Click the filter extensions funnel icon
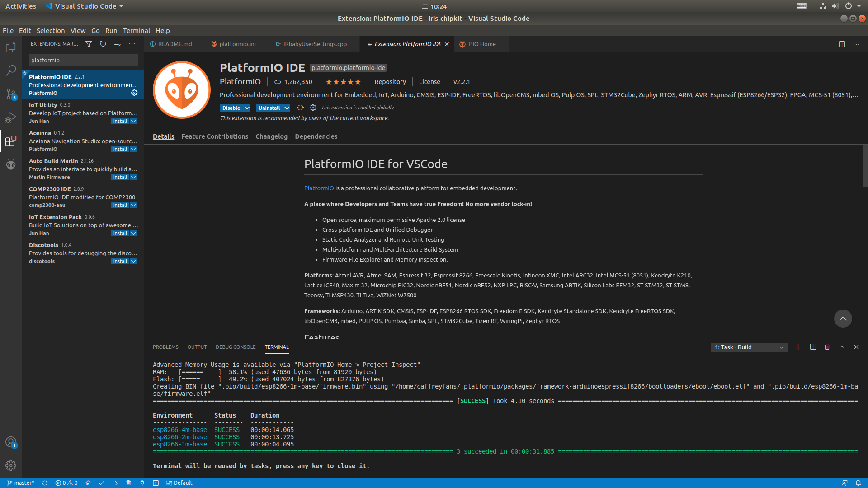This screenshot has height=488, width=868. pyautogui.click(x=89, y=44)
